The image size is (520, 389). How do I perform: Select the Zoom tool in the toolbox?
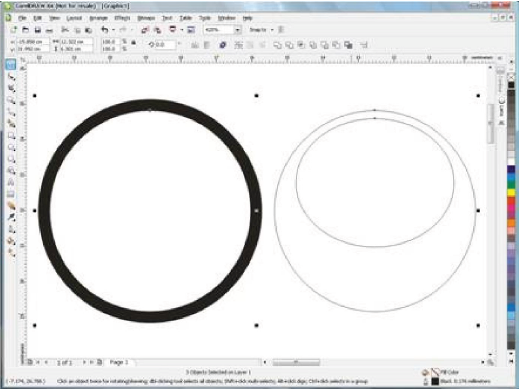point(11,100)
